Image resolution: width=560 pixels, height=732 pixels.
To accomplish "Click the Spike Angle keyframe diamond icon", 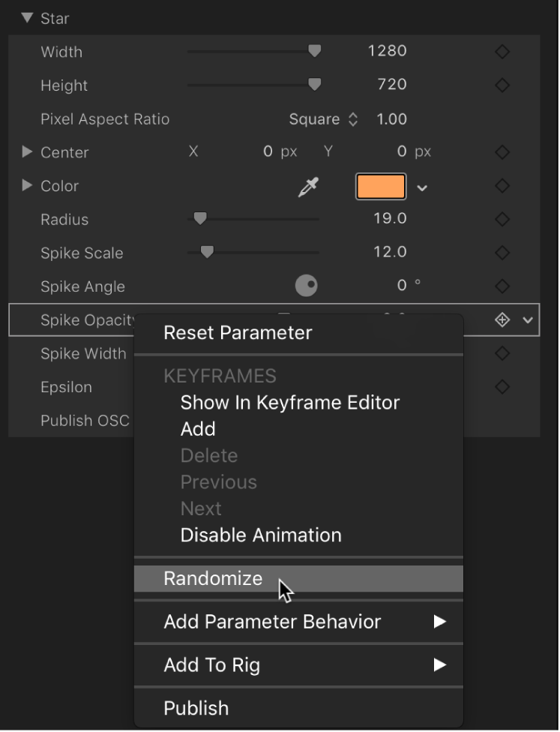I will 502,286.
